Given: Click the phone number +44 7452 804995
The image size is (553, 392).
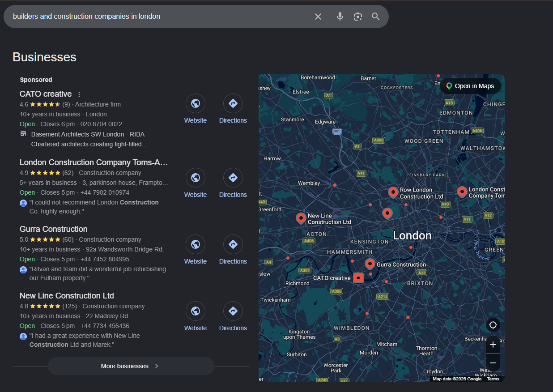Looking at the screenshot, I should pos(105,259).
